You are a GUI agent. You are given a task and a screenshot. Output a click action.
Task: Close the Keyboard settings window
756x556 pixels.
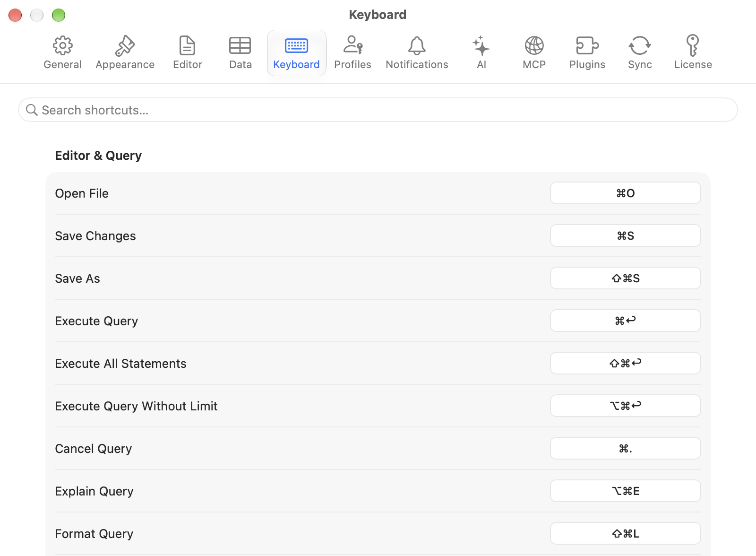(x=15, y=15)
